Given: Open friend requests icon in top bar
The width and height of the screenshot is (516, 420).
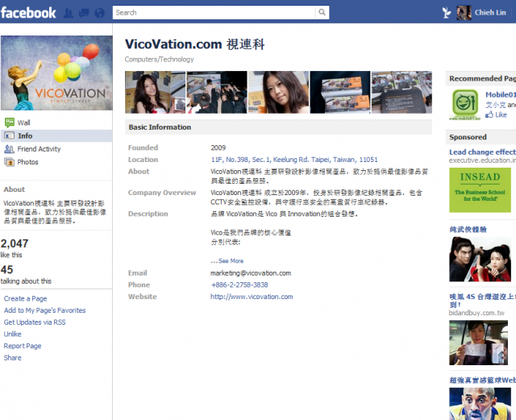Looking at the screenshot, I should click(x=69, y=13).
